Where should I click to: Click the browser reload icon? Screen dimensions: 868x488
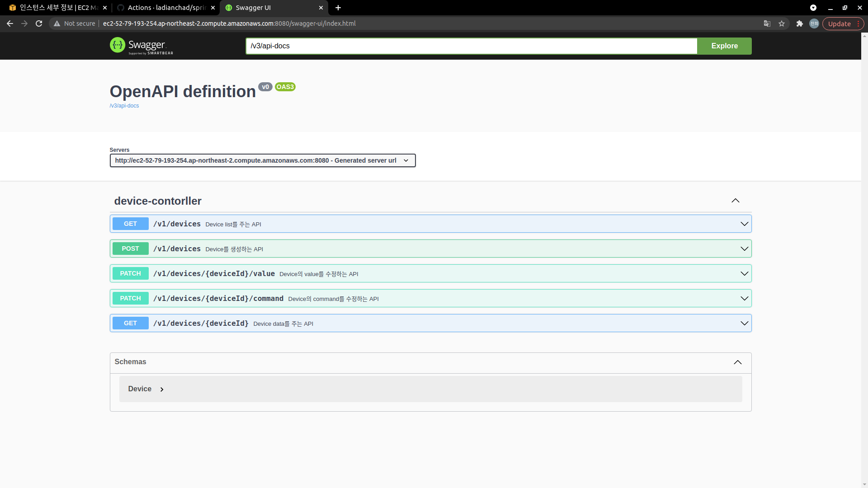coord(39,23)
